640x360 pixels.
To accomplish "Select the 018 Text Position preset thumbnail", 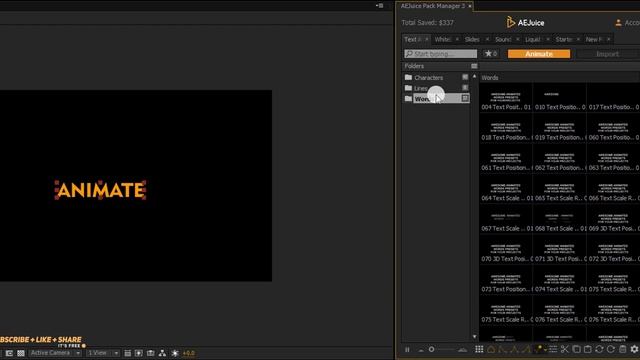I will coord(506,129).
